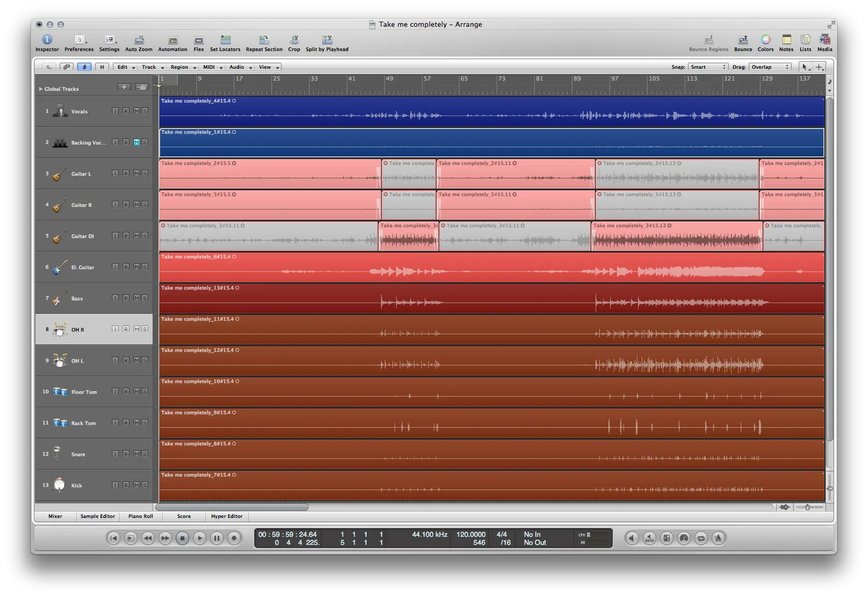
Task: Open the Drag mode dropdown
Action: (770, 67)
